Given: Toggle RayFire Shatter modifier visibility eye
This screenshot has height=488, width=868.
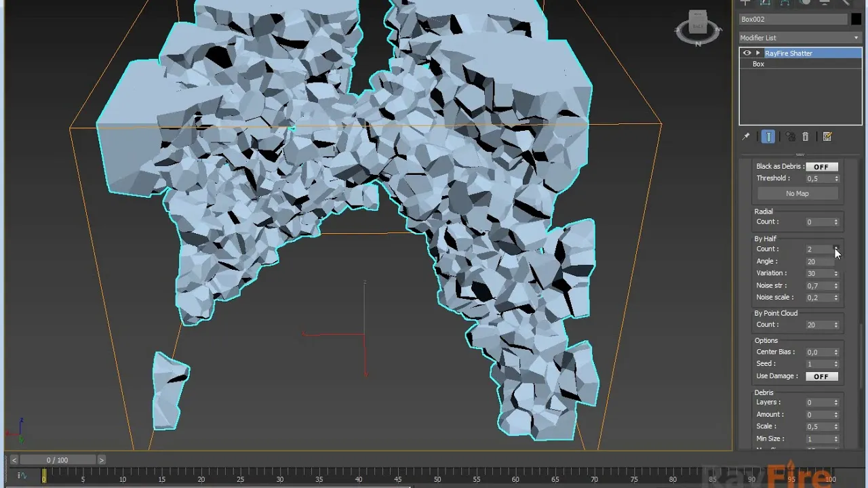Looking at the screenshot, I should tap(747, 54).
